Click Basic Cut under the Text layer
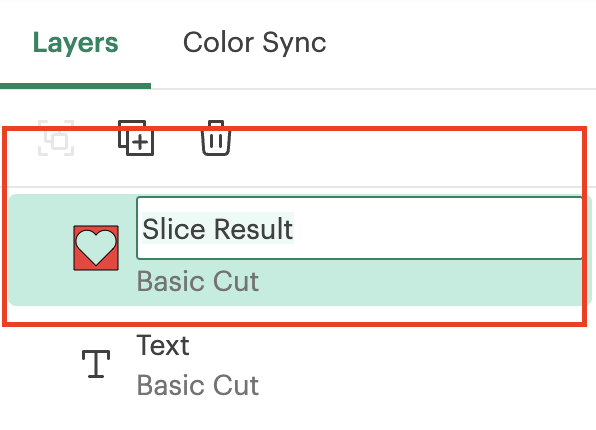This screenshot has height=430, width=596. coord(198,385)
